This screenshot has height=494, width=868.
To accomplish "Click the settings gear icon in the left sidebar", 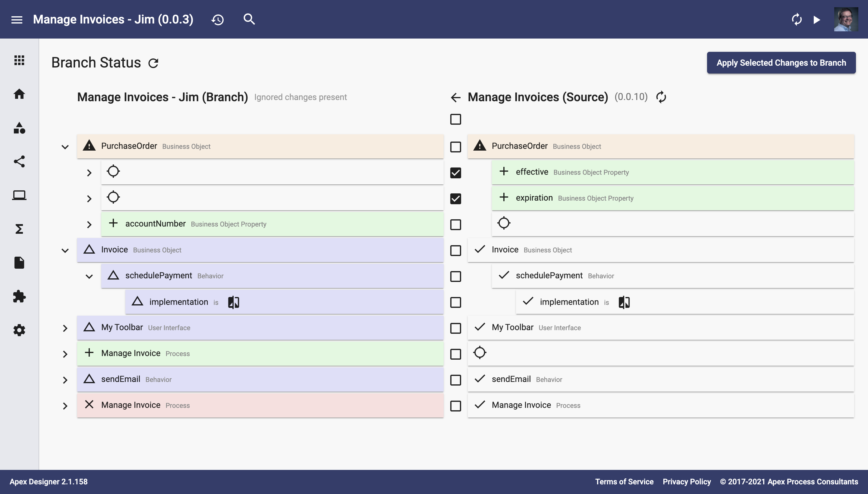I will 19,330.
